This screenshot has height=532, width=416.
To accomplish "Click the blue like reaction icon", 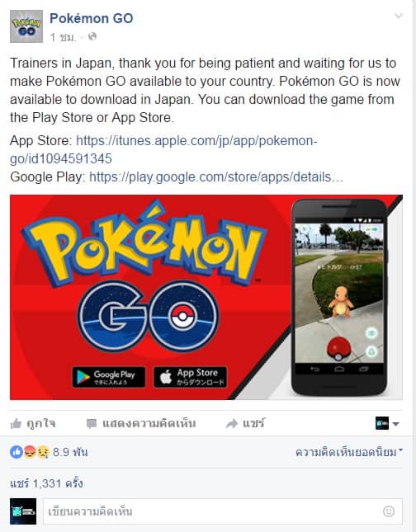I will point(17,452).
